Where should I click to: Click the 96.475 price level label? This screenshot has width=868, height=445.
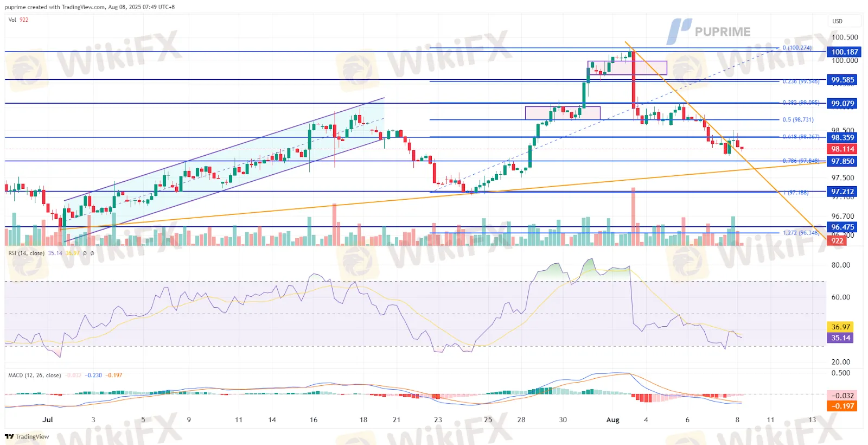[843, 227]
